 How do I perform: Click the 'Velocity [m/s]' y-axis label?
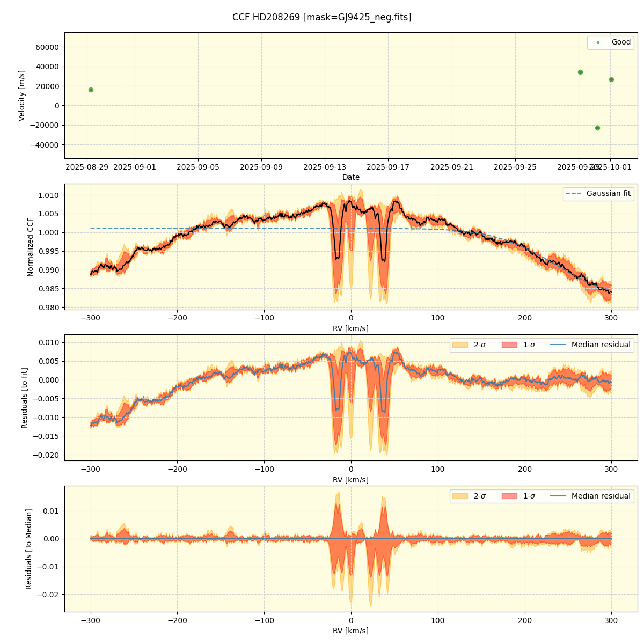[x=22, y=96]
